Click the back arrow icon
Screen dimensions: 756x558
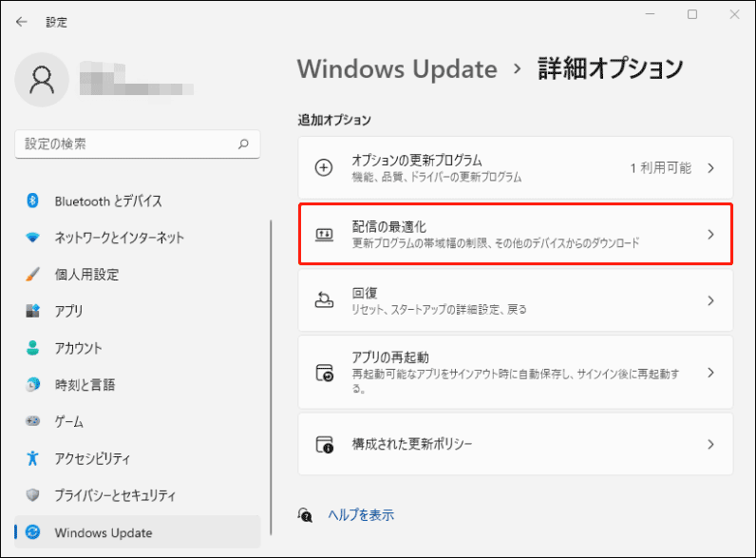point(21,22)
